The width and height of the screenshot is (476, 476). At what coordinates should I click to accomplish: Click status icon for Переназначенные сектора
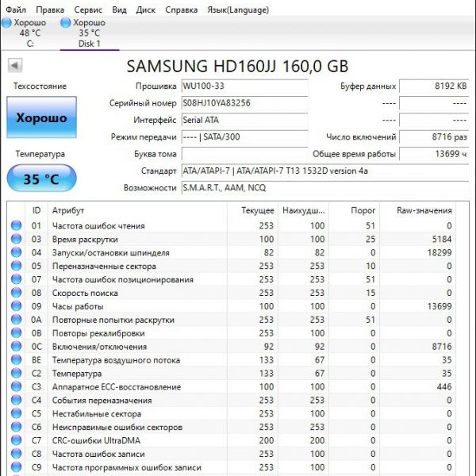[16, 266]
